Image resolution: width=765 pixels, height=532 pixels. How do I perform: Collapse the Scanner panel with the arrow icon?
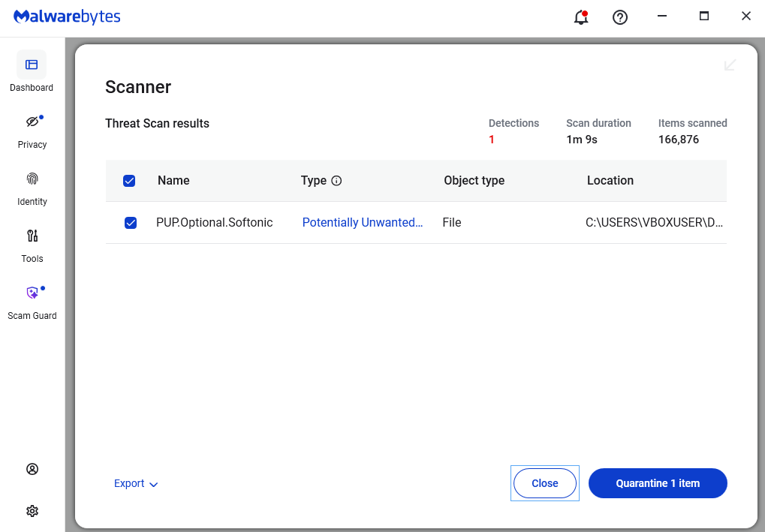click(x=730, y=65)
